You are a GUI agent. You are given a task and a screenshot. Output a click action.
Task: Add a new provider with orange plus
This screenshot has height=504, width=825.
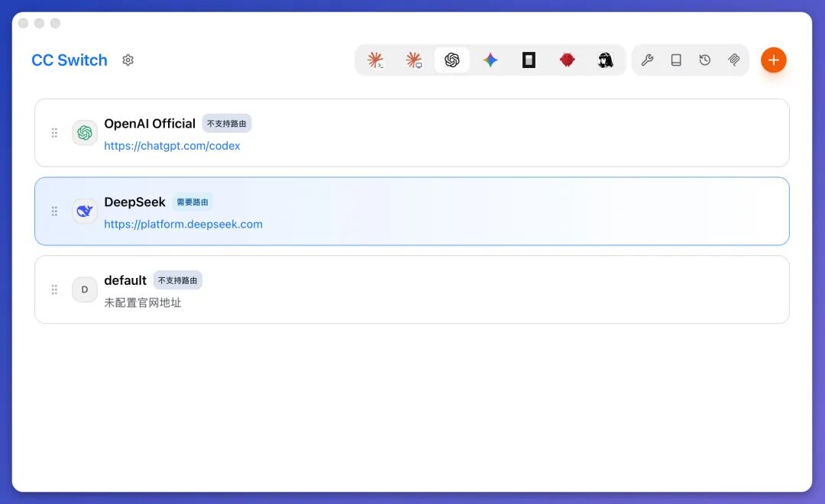coord(773,60)
